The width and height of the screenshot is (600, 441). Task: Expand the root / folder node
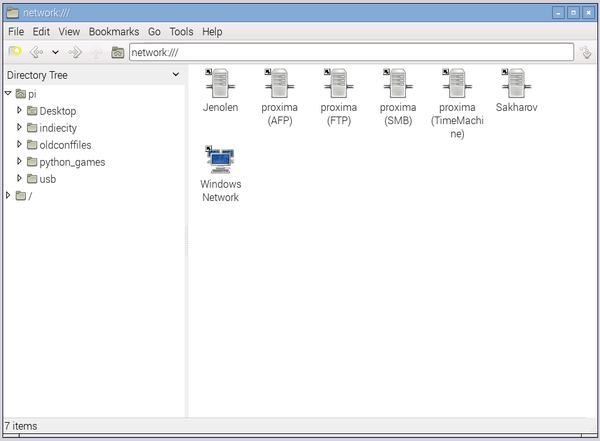[8, 196]
